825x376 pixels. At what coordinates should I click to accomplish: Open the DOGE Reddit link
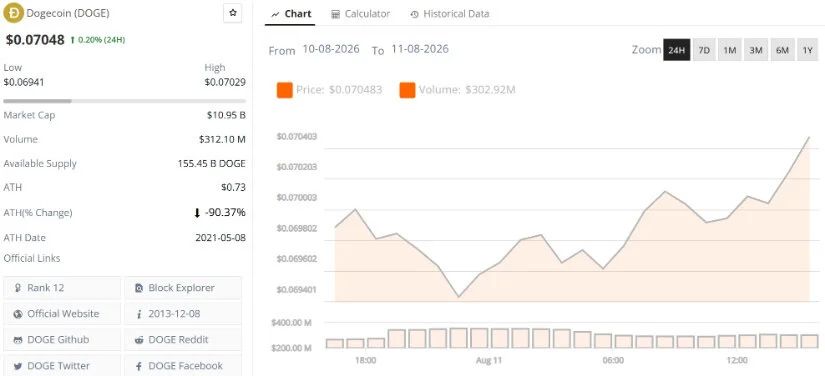click(183, 340)
